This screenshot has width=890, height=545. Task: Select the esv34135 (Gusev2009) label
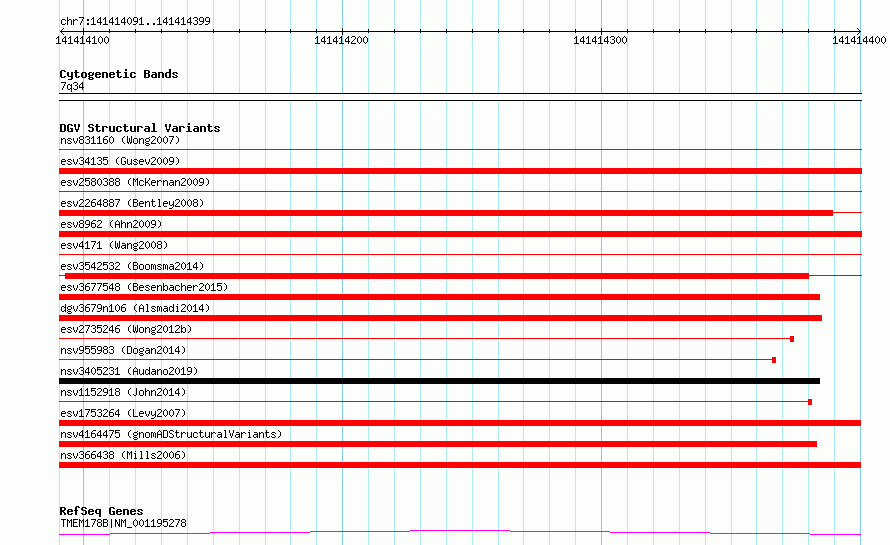click(120, 161)
